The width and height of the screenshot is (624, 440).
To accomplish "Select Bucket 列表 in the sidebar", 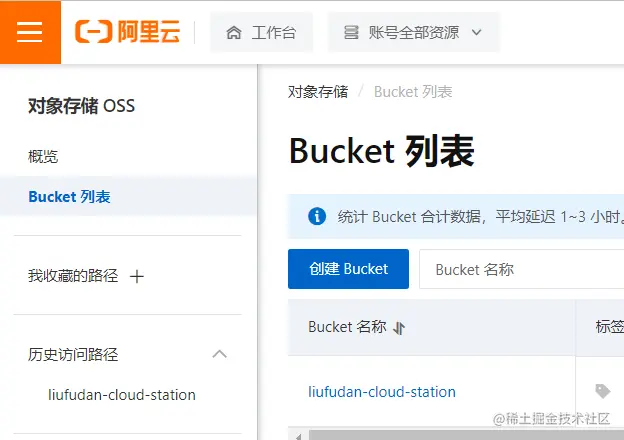I will 128,197.
